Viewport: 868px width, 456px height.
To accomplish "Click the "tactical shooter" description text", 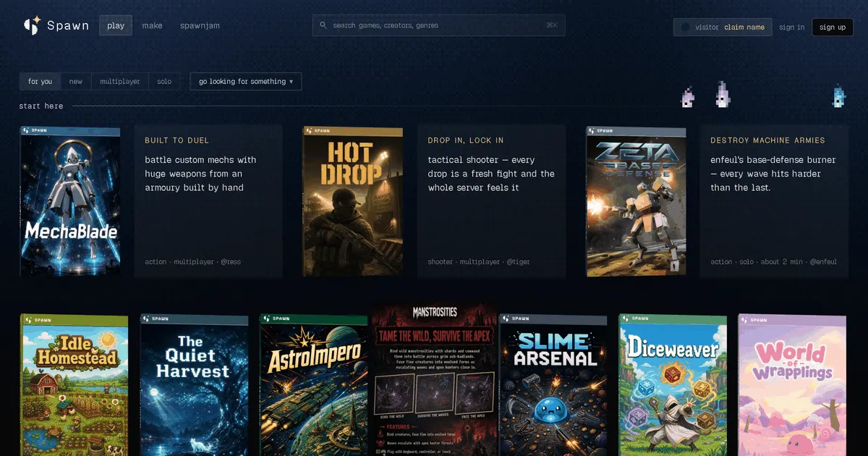I will tap(491, 174).
